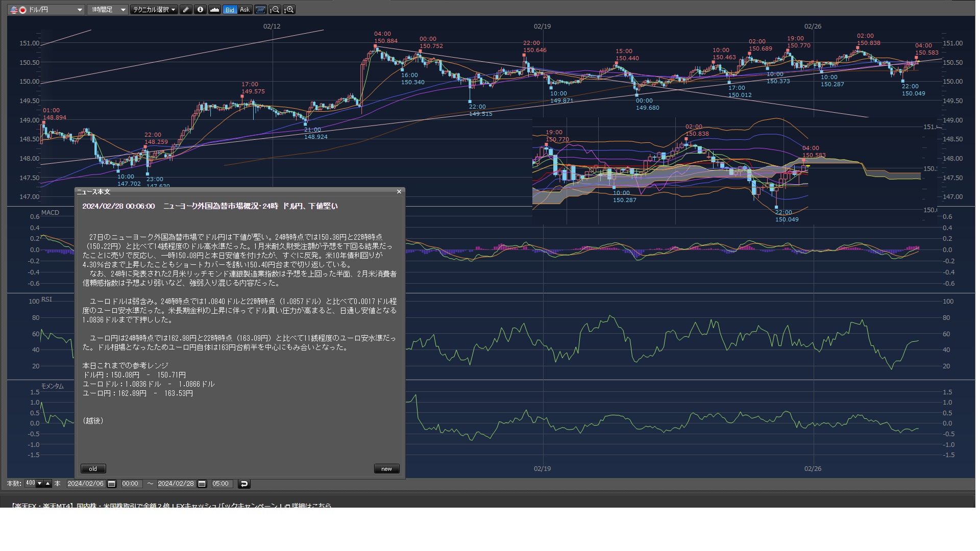Screen dimensions: 980x551
Task: Decrease the bar count with the down arrow
Action: (40, 483)
